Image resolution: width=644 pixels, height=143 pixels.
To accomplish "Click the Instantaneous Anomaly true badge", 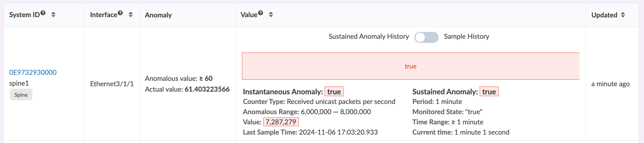I will (x=334, y=92).
